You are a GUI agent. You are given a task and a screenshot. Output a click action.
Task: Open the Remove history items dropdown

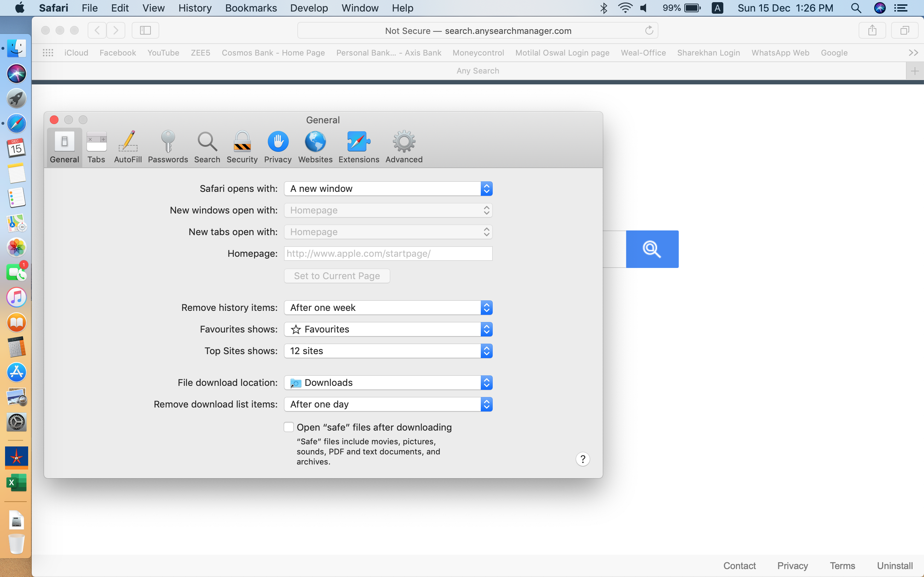pos(388,308)
